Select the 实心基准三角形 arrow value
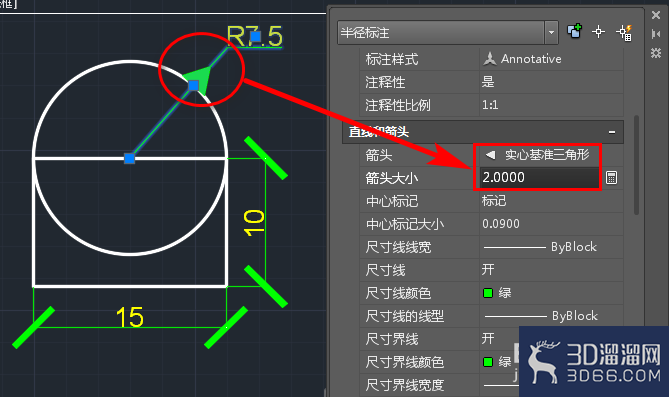Viewport: 669px width, 397px height. tap(538, 155)
